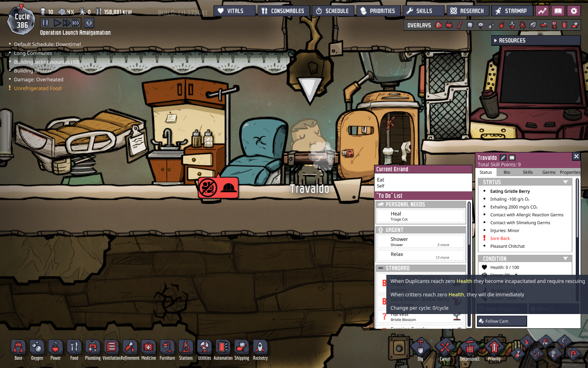588x368 pixels.
Task: Toggle the Temperature thermometer overlay
Action: 459,25
